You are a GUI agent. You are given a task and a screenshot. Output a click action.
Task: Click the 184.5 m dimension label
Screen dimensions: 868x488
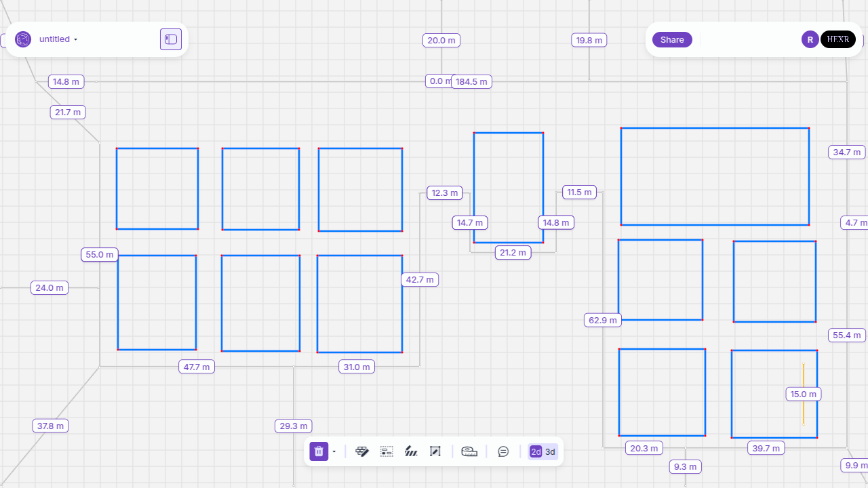pos(471,82)
